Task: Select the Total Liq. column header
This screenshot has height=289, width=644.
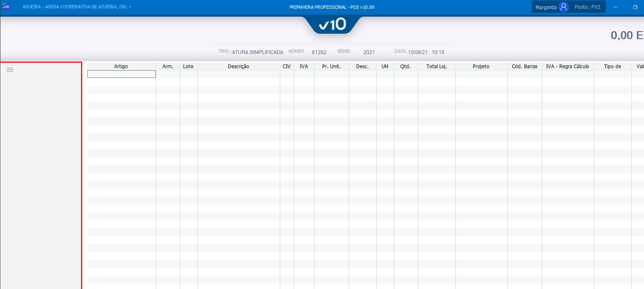Action: pos(436,67)
